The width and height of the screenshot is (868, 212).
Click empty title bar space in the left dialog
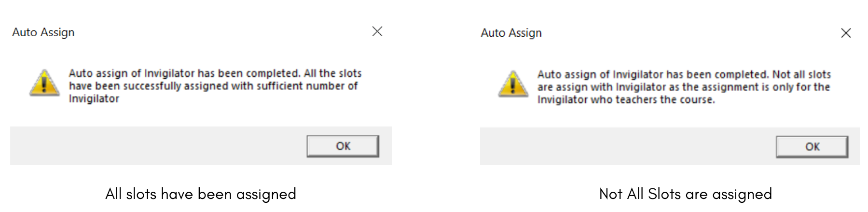[x=217, y=32]
